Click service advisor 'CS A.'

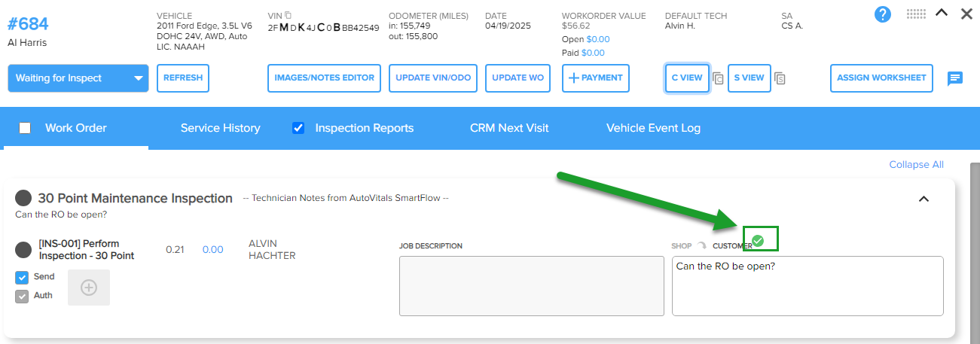point(792,26)
